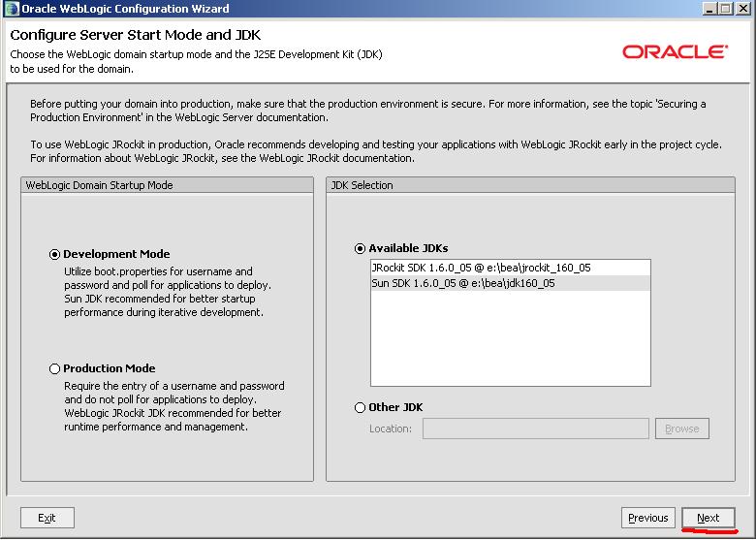Minimize the Configuration Wizard window
The height and width of the screenshot is (540, 756).
point(709,9)
